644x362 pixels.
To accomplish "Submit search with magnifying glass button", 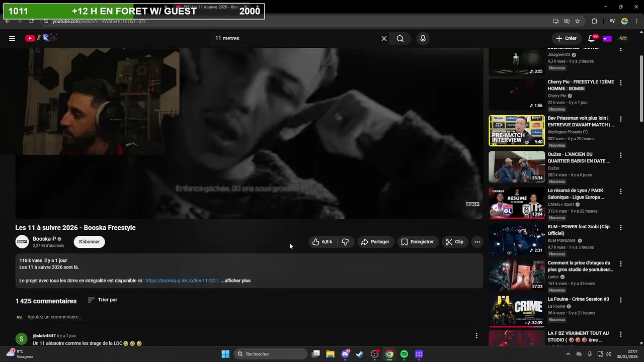I will 400,38.
